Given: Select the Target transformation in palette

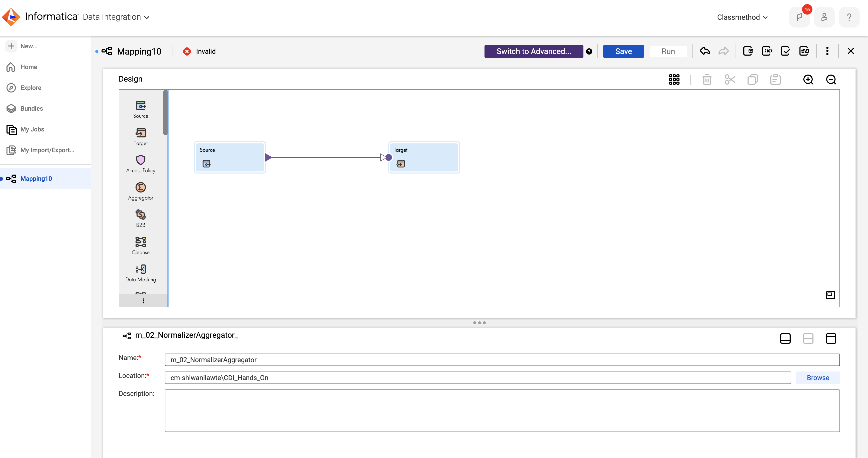Looking at the screenshot, I should pyautogui.click(x=140, y=137).
